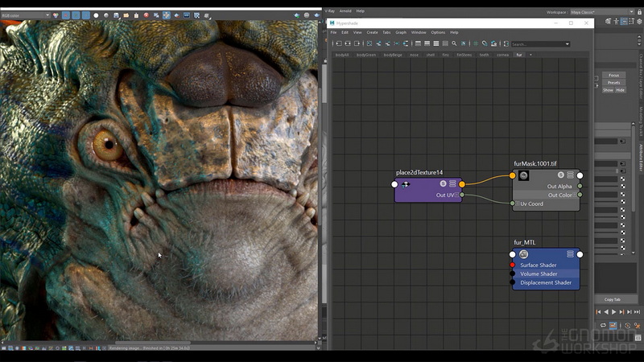Click the magnifier search icon in Hypershade toolbar
Image resolution: width=644 pixels, height=362 pixels.
tap(454, 43)
